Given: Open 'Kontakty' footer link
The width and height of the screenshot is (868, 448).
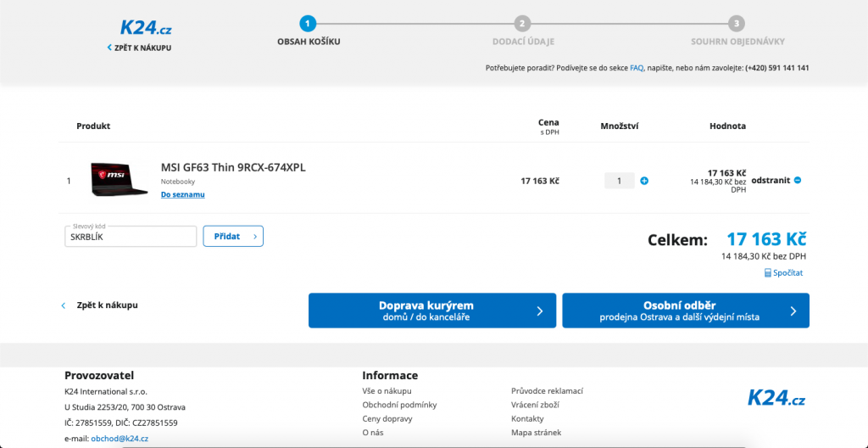Looking at the screenshot, I should (527, 418).
